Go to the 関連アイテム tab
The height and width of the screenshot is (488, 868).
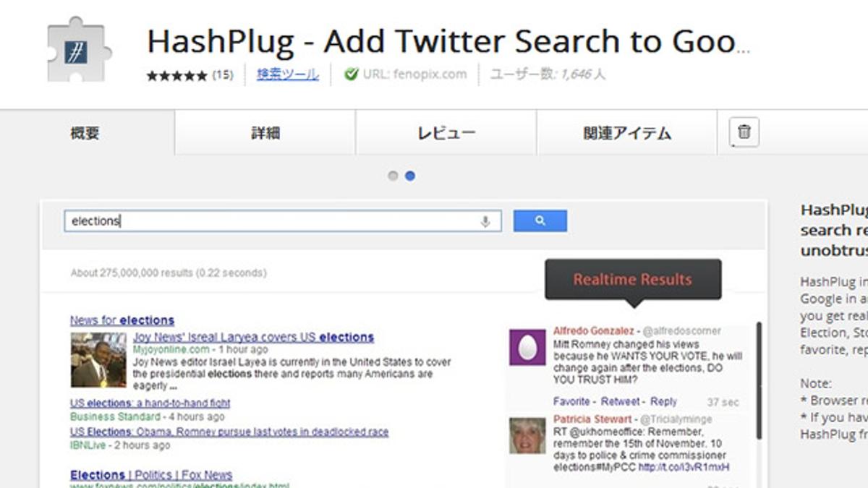[626, 133]
